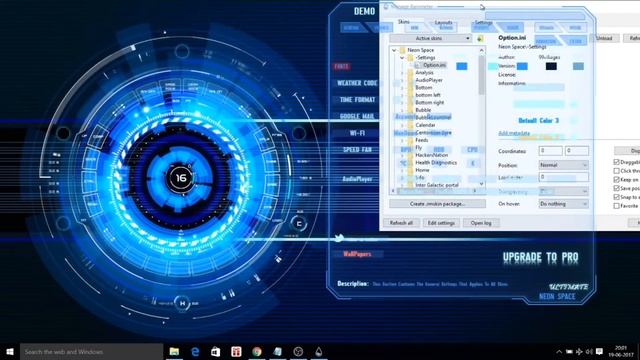The width and height of the screenshot is (640, 360).
Task: Show hidden system tray icons
Action: coord(559,351)
